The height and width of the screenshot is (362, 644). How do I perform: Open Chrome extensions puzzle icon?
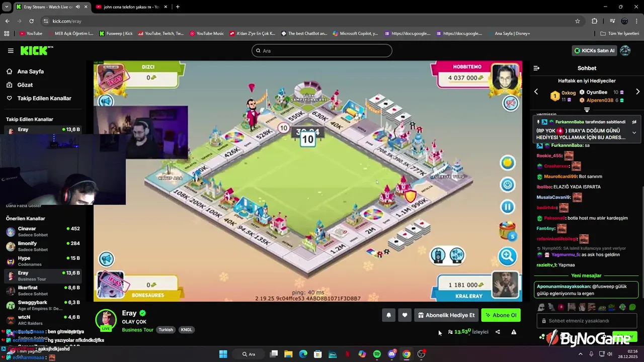594,21
